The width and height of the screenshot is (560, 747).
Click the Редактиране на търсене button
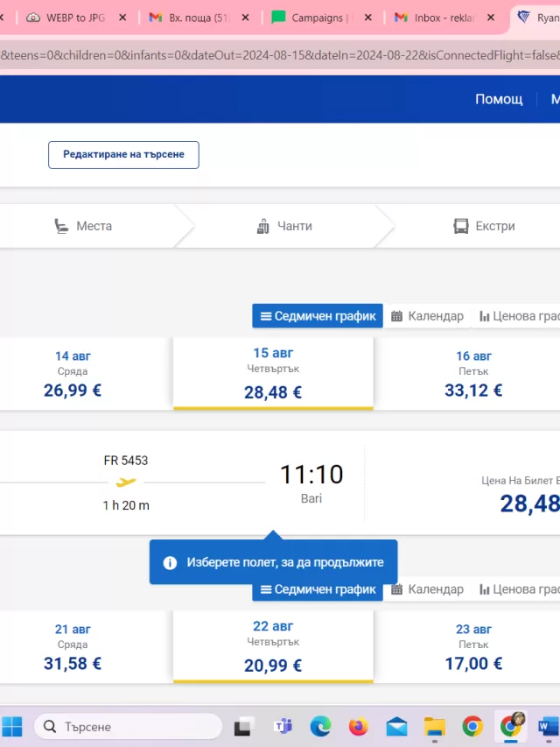click(x=123, y=154)
